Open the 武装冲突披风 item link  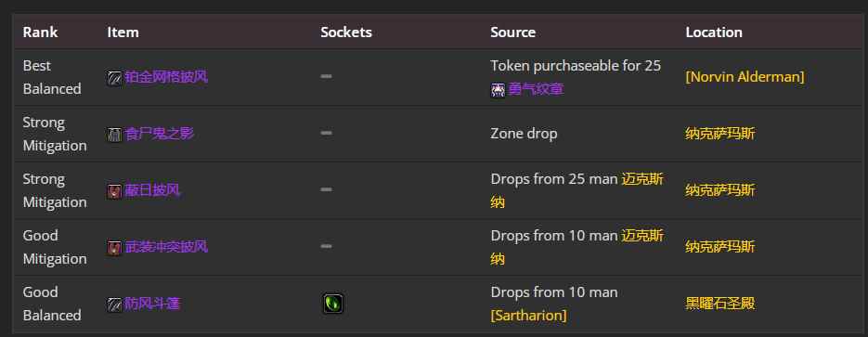coord(166,247)
